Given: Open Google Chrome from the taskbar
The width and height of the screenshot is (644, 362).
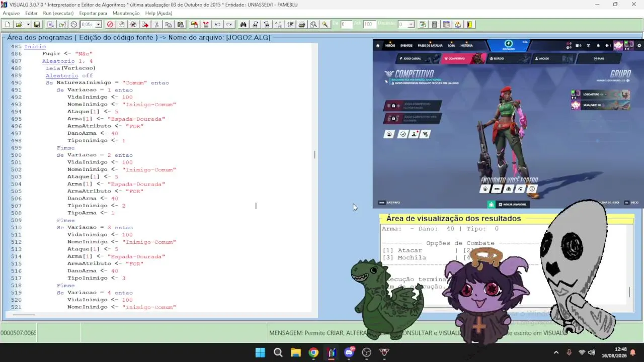Looking at the screenshot, I should click(313, 352).
